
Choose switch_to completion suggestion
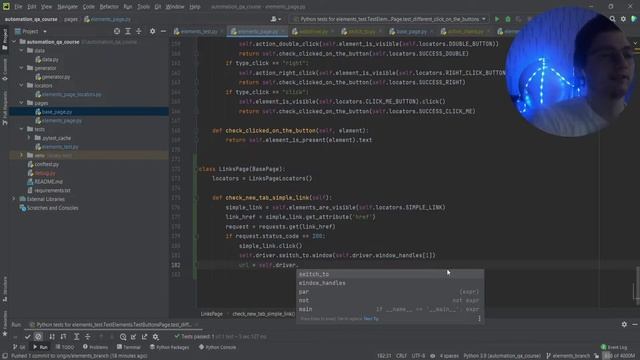(389, 274)
